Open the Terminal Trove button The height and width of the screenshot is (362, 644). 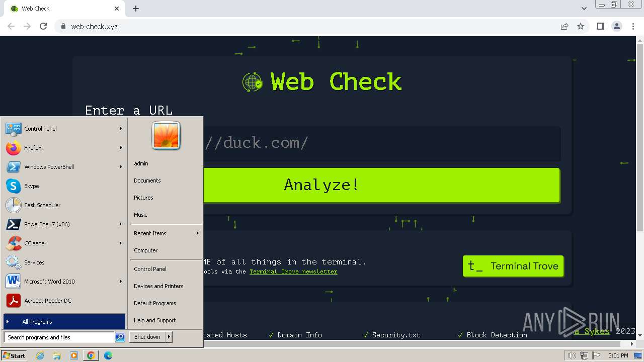tap(513, 266)
